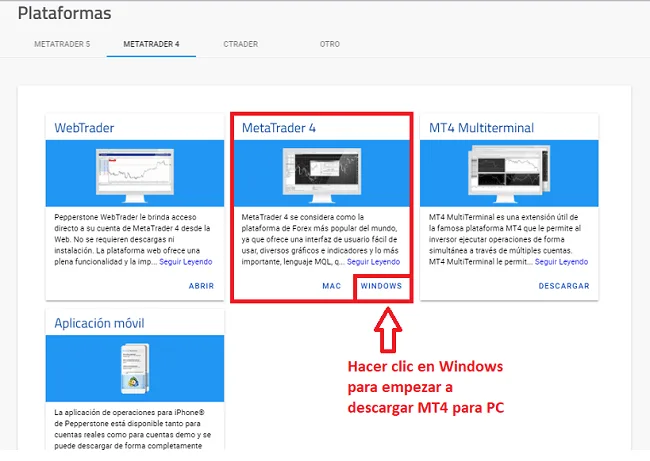This screenshot has height=461, width=650.
Task: Click the MetaTrader 4 card title
Action: (x=279, y=128)
